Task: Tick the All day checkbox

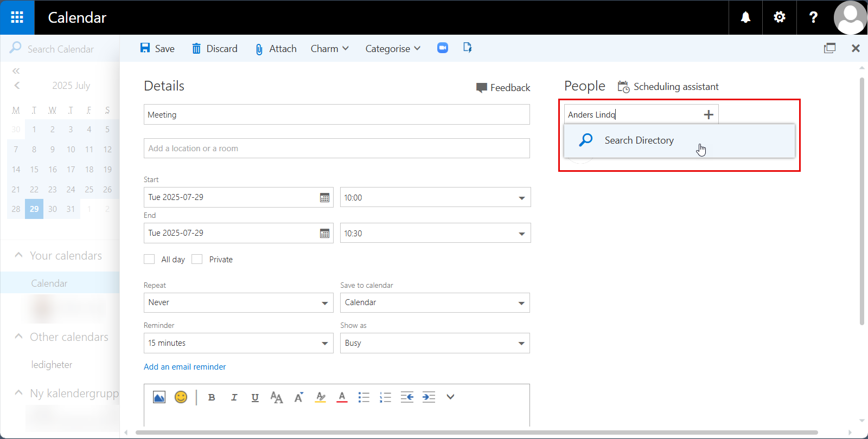Action: (149, 259)
